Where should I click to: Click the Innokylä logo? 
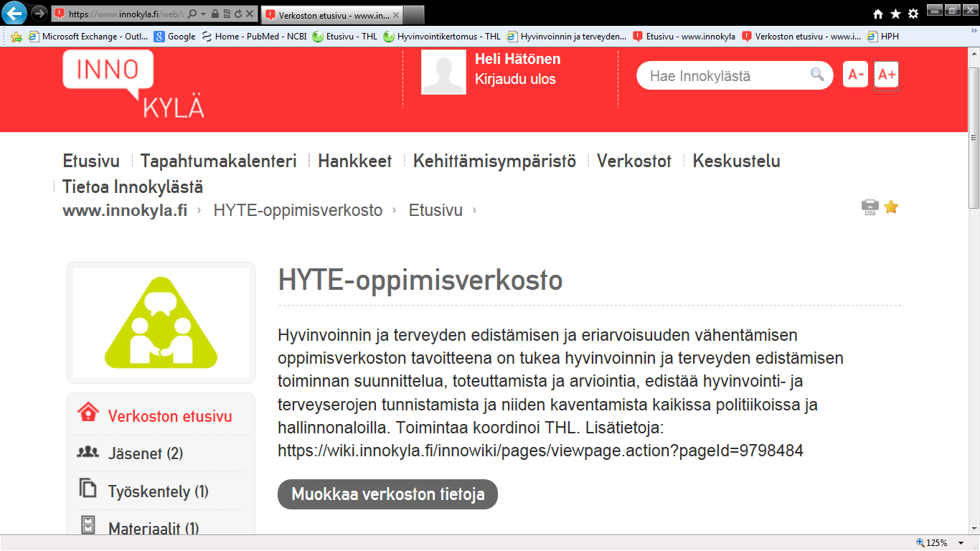coord(133,84)
